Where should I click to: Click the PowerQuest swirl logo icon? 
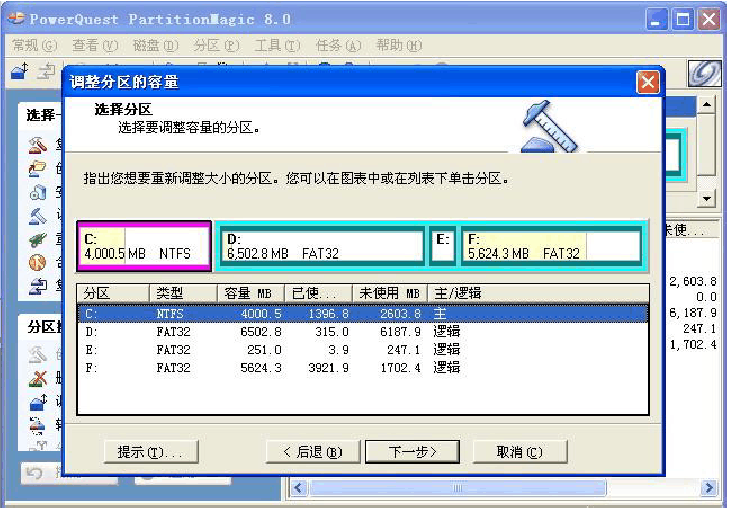pyautogui.click(x=704, y=74)
